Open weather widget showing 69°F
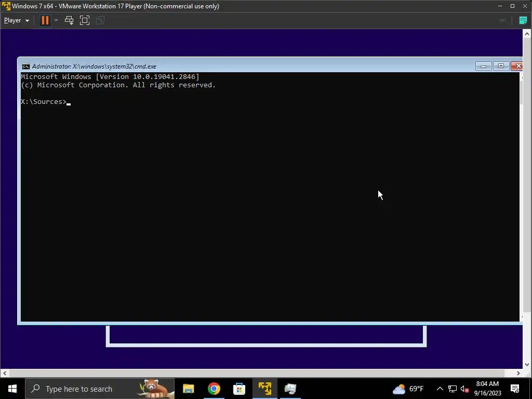Screen dimensions: 532x399 (x=408, y=389)
